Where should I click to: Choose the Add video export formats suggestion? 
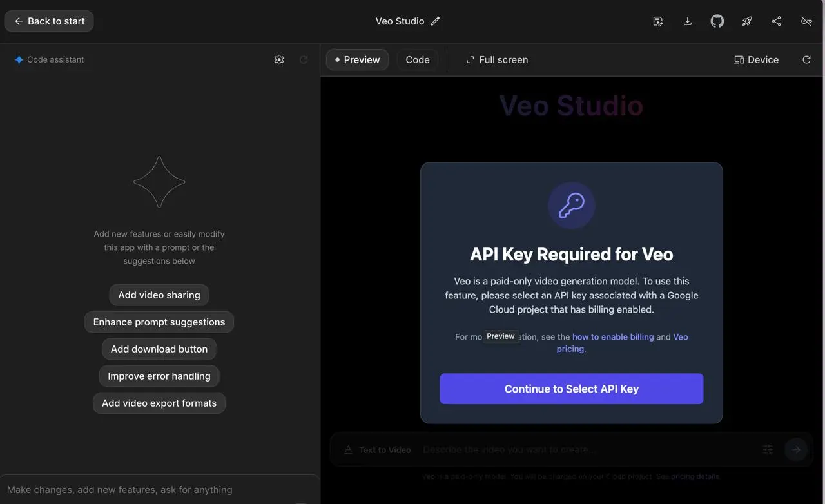(x=159, y=403)
